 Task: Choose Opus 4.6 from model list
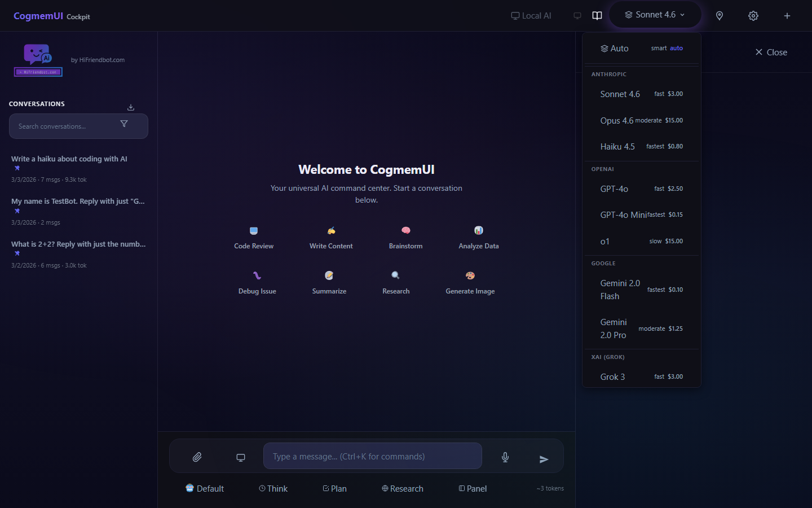click(x=642, y=120)
